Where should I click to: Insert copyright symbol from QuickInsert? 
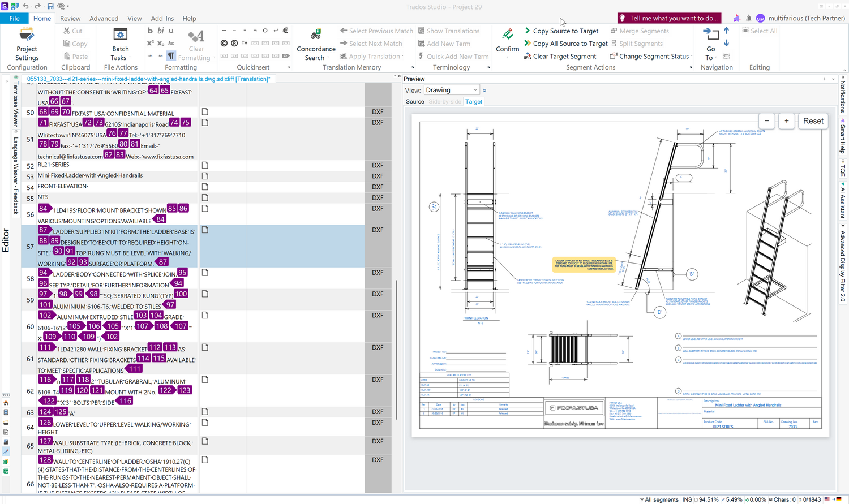pyautogui.click(x=224, y=43)
